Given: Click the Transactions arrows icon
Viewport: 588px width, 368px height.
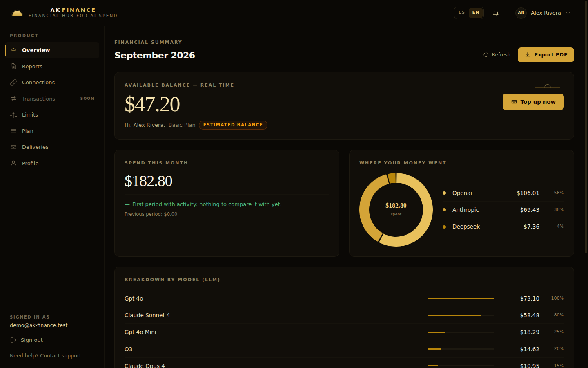Looking at the screenshot, I should (x=13, y=99).
